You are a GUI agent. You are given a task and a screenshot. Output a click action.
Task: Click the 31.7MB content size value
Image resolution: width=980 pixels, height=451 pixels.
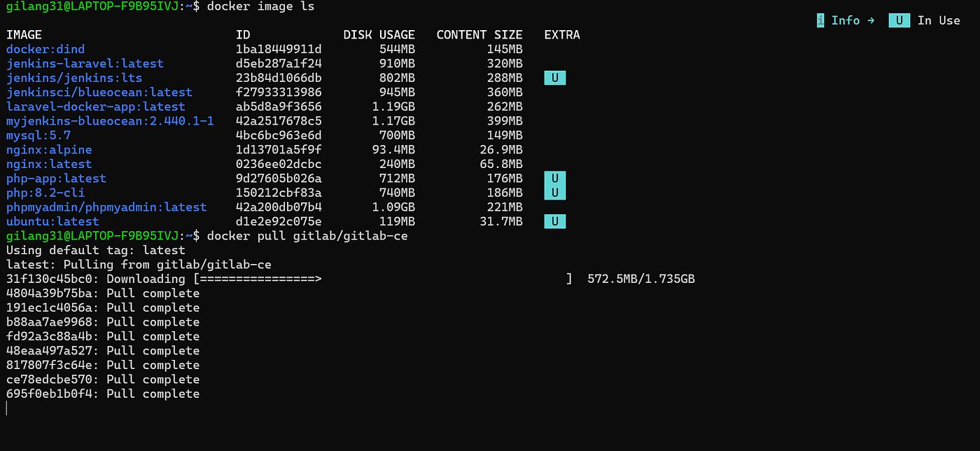(x=501, y=221)
